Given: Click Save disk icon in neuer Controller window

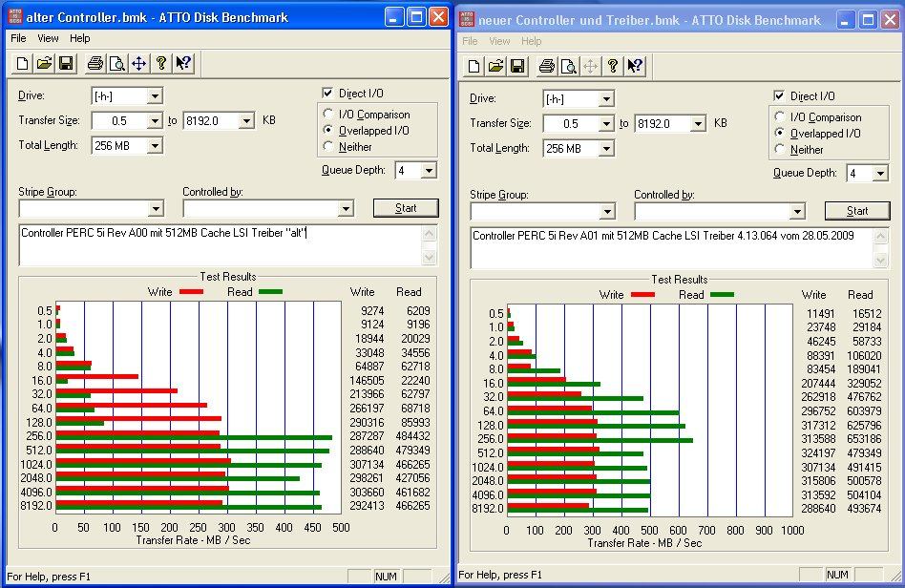Looking at the screenshot, I should [x=517, y=67].
